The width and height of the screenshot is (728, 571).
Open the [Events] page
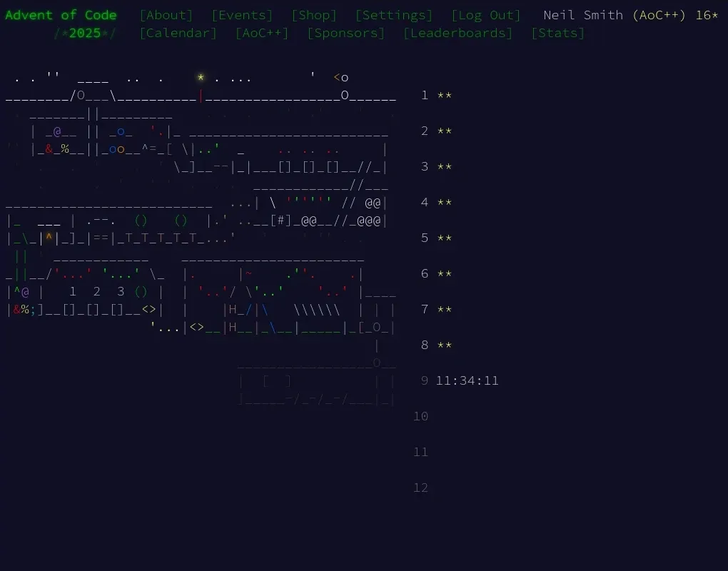point(242,14)
